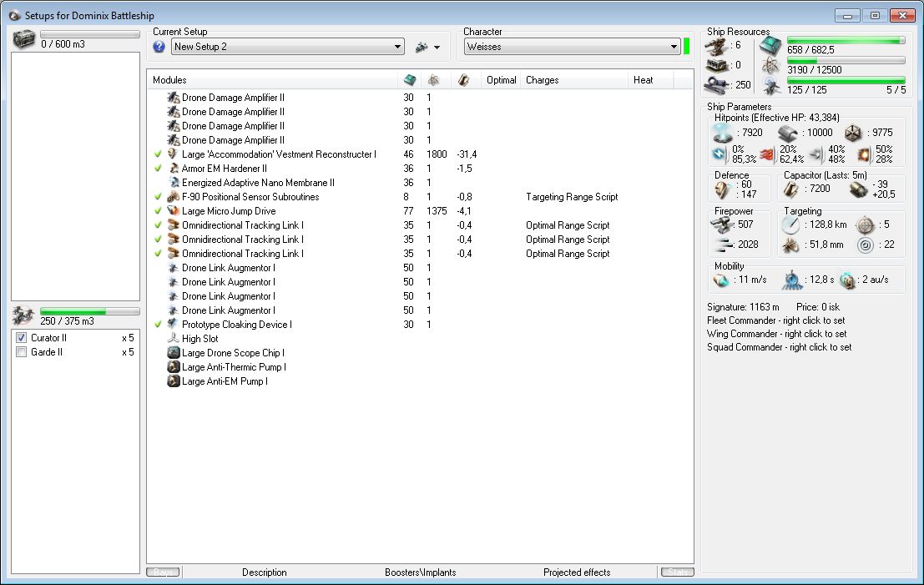
Task: Click the explosive resistance icon
Action: [863, 154]
